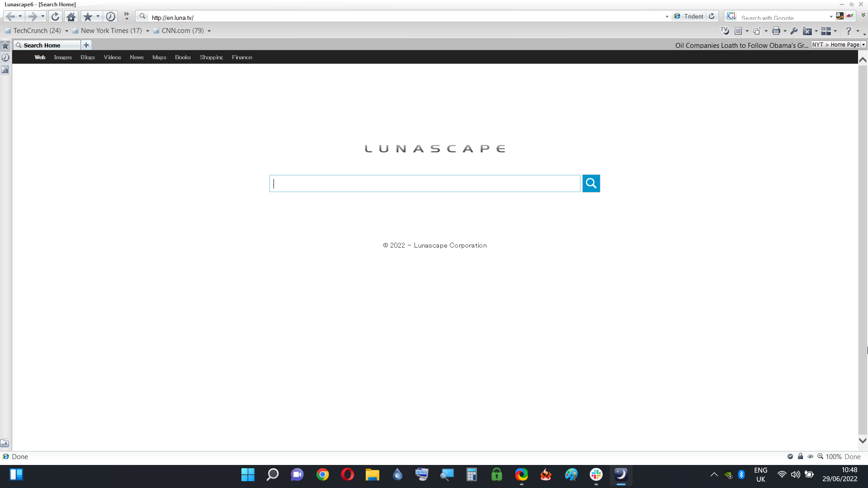Click the Print icon
This screenshot has height=488, width=868.
776,31
